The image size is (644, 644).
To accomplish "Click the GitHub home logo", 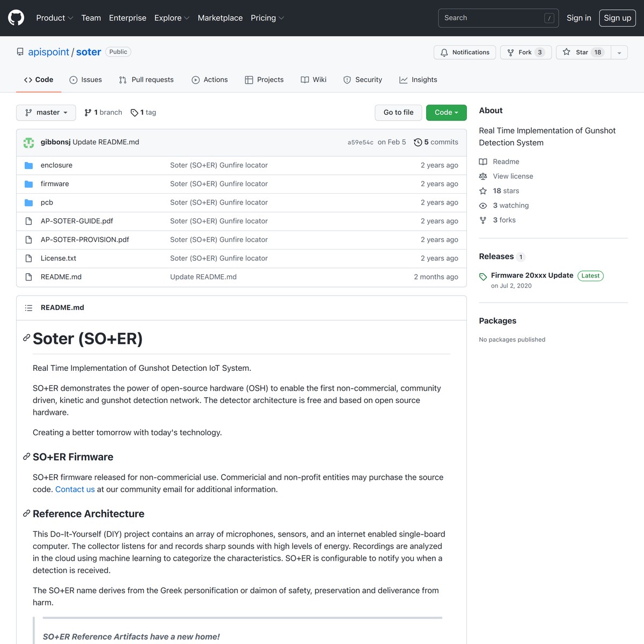I will point(16,17).
